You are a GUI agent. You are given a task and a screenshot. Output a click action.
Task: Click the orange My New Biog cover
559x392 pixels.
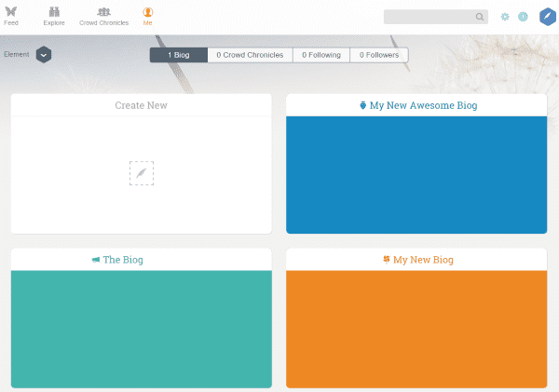click(x=416, y=329)
